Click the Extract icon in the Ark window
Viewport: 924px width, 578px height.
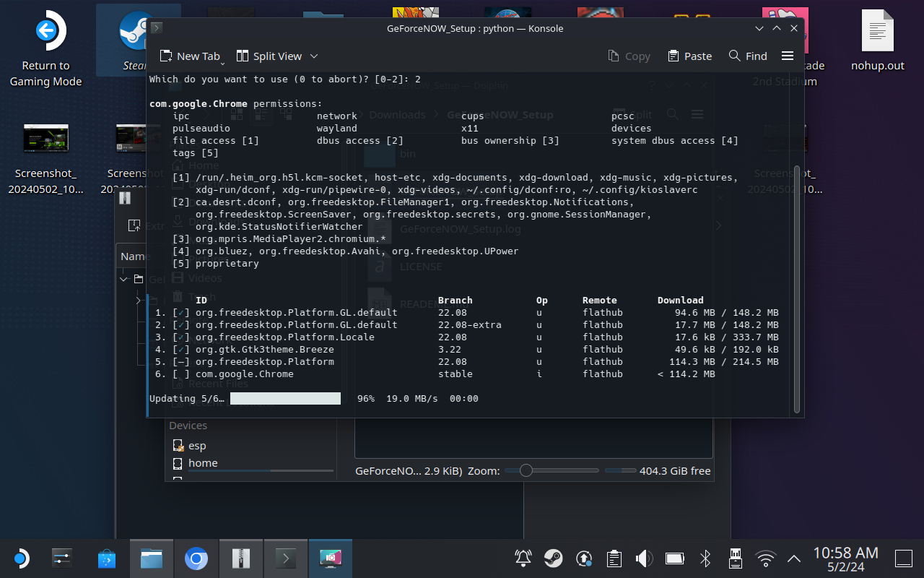134,225
